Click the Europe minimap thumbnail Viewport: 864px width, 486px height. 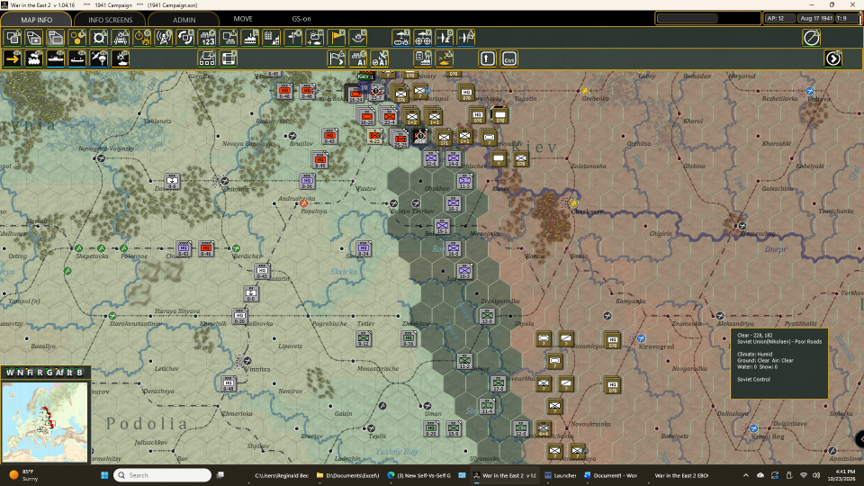click(45, 422)
